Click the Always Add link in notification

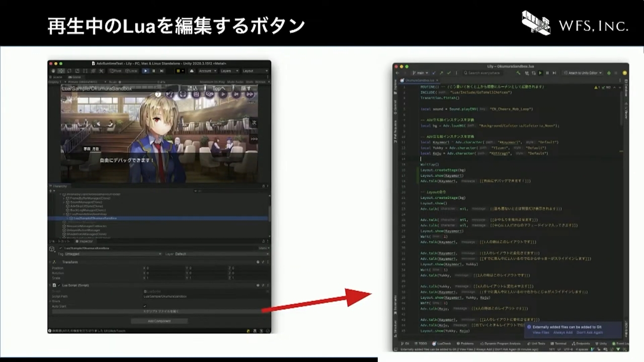pyautogui.click(x=562, y=332)
